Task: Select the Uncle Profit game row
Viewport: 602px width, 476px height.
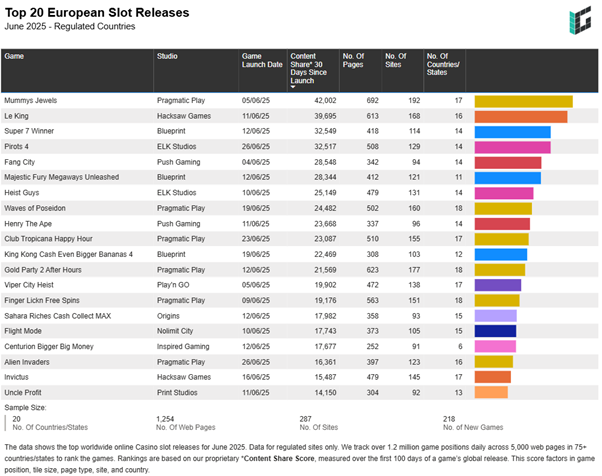Action: coord(27,392)
